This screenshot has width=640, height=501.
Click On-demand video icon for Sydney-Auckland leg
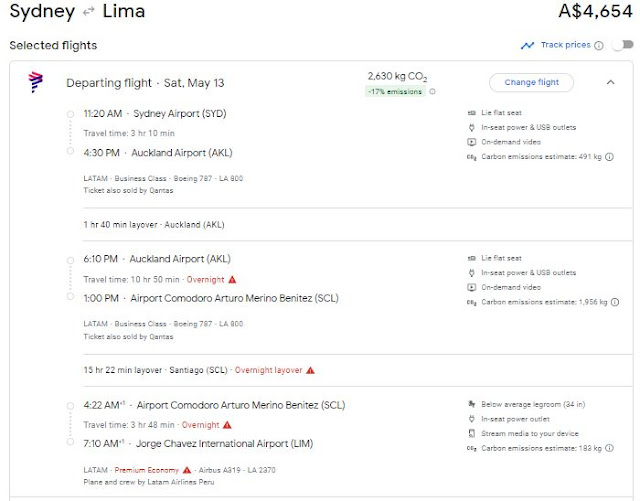[x=471, y=142]
